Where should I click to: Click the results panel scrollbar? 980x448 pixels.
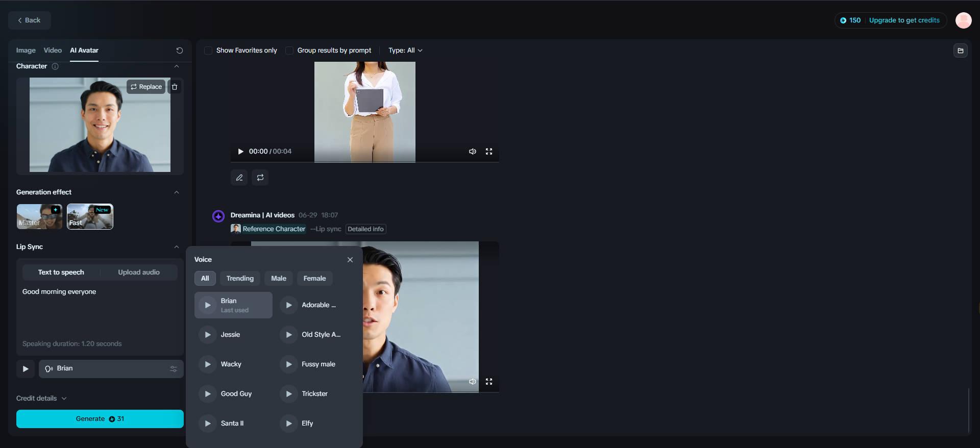[968, 411]
